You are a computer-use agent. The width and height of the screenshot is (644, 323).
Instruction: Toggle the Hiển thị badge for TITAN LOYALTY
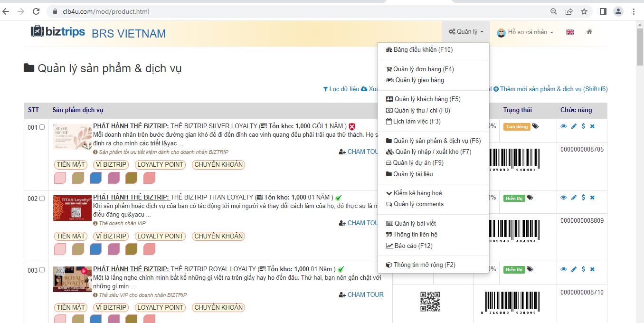pyautogui.click(x=514, y=198)
